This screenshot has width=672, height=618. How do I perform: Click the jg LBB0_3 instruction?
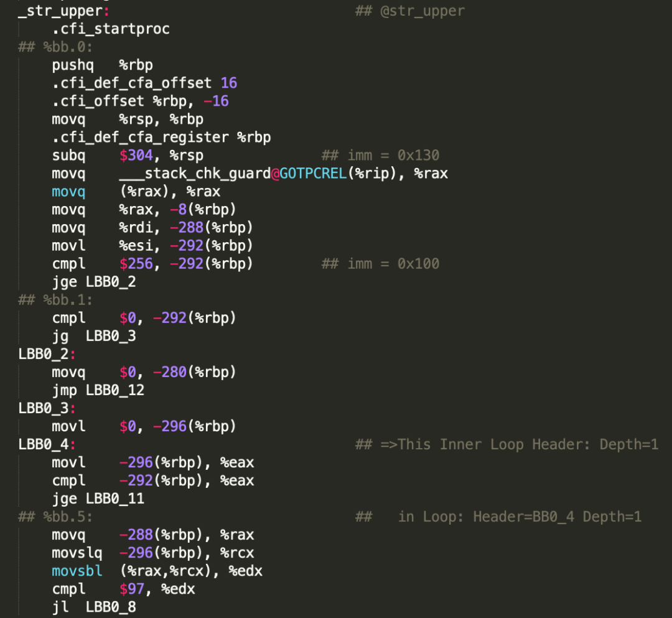click(x=94, y=336)
